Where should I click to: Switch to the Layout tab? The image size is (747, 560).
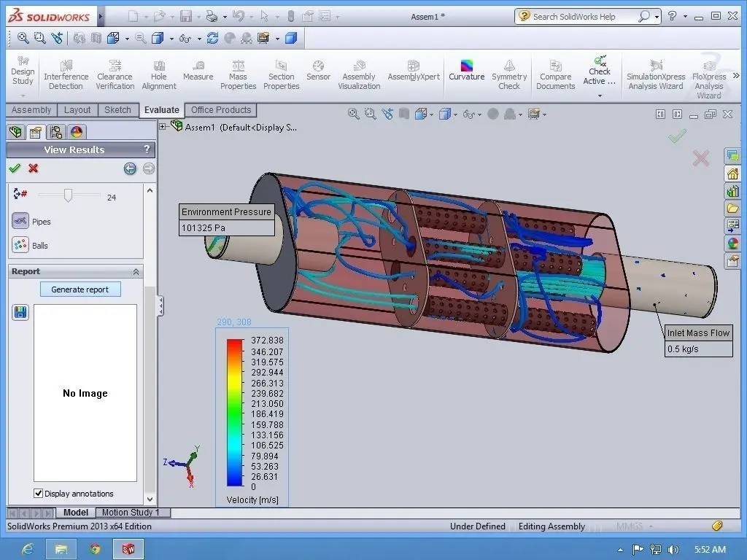pyautogui.click(x=77, y=110)
